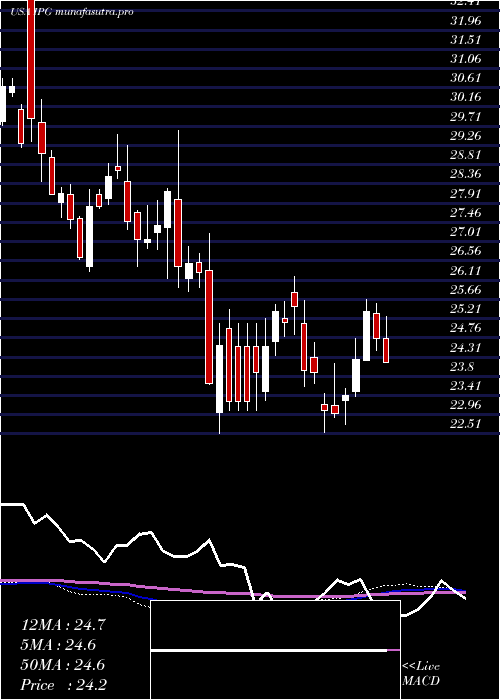Click the 31.06 price axis label
The image size is (500, 700).
pos(466,58)
